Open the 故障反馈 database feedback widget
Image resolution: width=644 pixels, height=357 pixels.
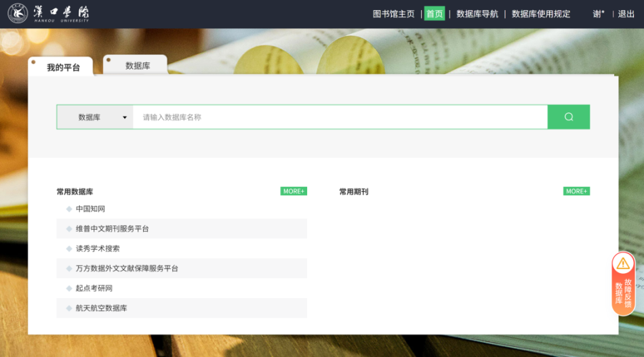point(623,291)
